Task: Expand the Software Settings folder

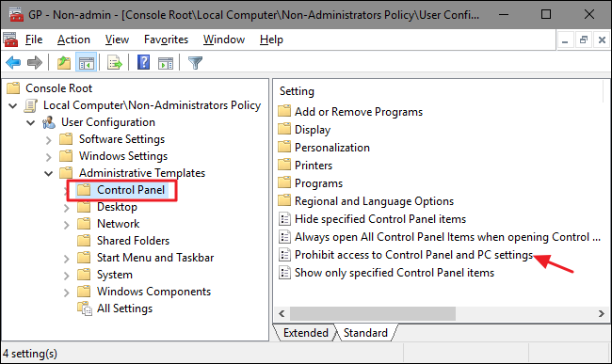Action: (x=48, y=139)
